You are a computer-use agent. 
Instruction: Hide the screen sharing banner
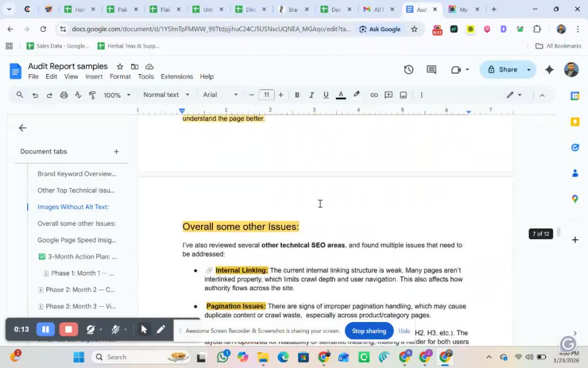tap(404, 331)
